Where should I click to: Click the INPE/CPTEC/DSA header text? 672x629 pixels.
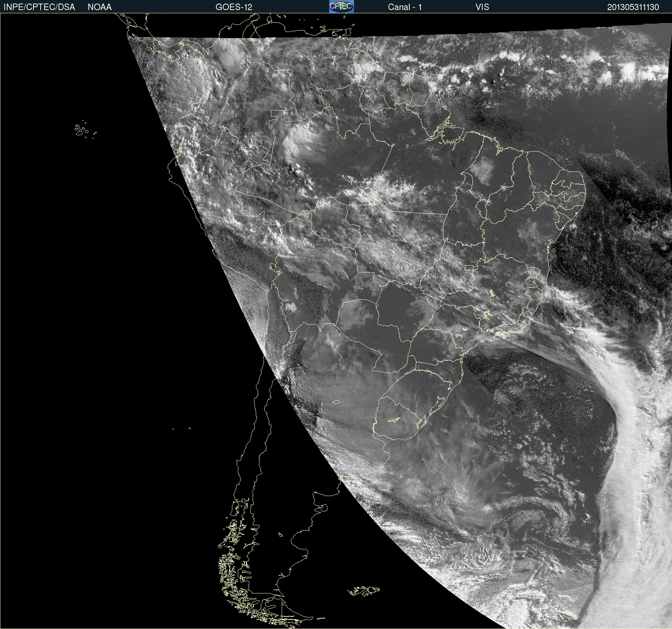click(39, 7)
